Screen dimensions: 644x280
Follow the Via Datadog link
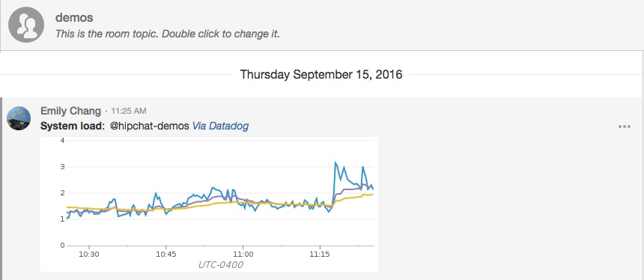click(220, 126)
